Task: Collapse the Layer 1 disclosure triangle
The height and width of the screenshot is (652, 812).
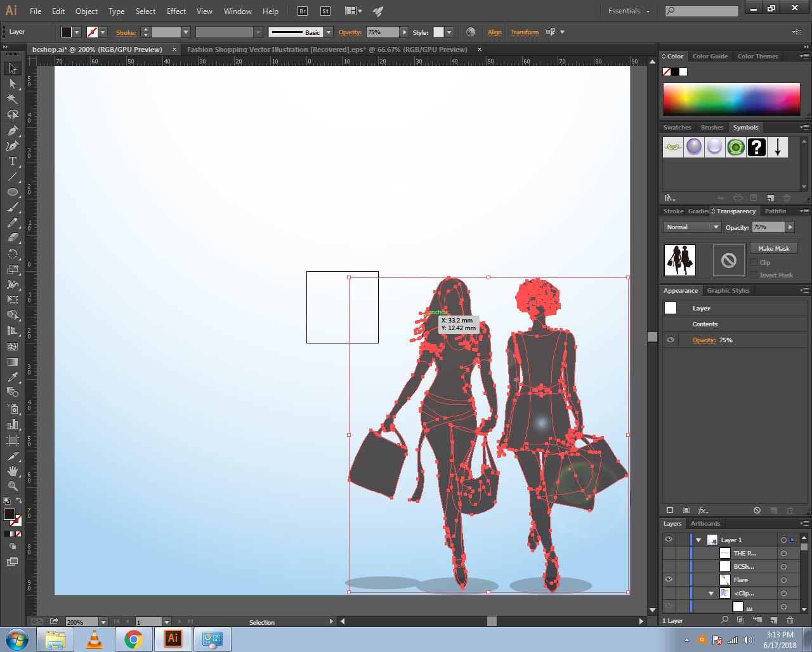Action: (698, 540)
